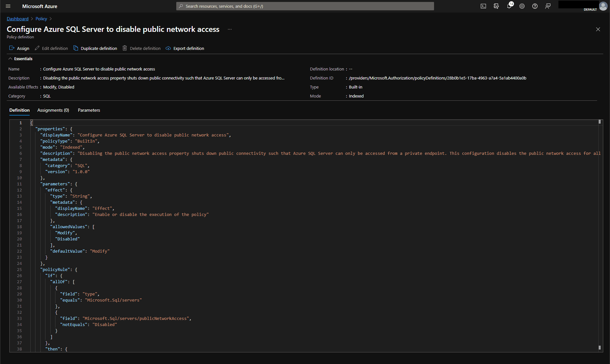Click the "allowedValues" key in the JSON
The width and height of the screenshot is (610, 364).
click(x=69, y=227)
